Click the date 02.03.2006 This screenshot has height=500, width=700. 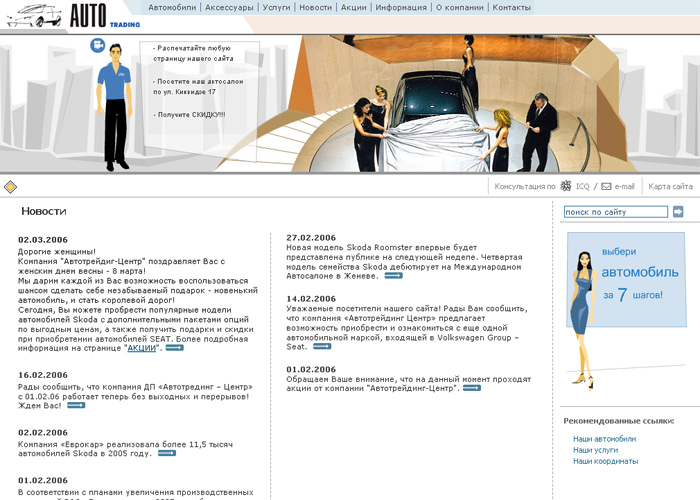(43, 240)
